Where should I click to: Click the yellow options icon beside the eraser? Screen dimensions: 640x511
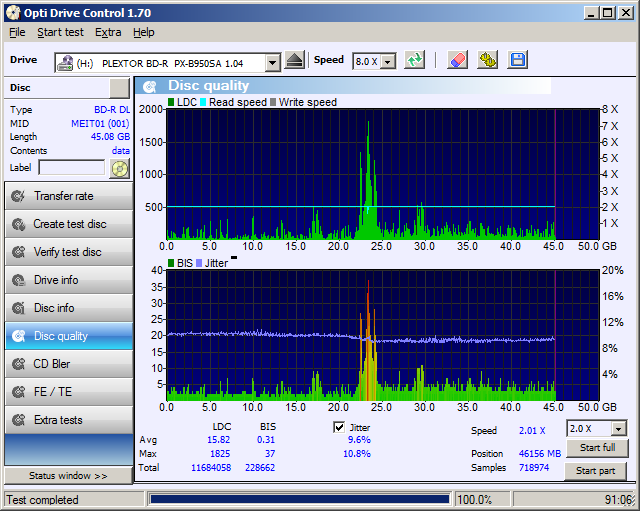487,60
